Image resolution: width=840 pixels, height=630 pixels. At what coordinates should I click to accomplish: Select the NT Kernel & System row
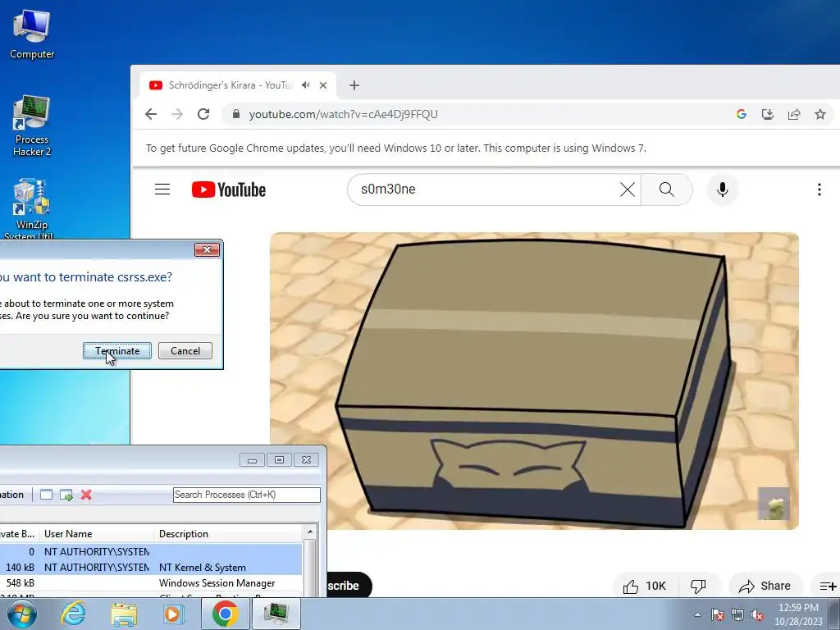pyautogui.click(x=151, y=568)
